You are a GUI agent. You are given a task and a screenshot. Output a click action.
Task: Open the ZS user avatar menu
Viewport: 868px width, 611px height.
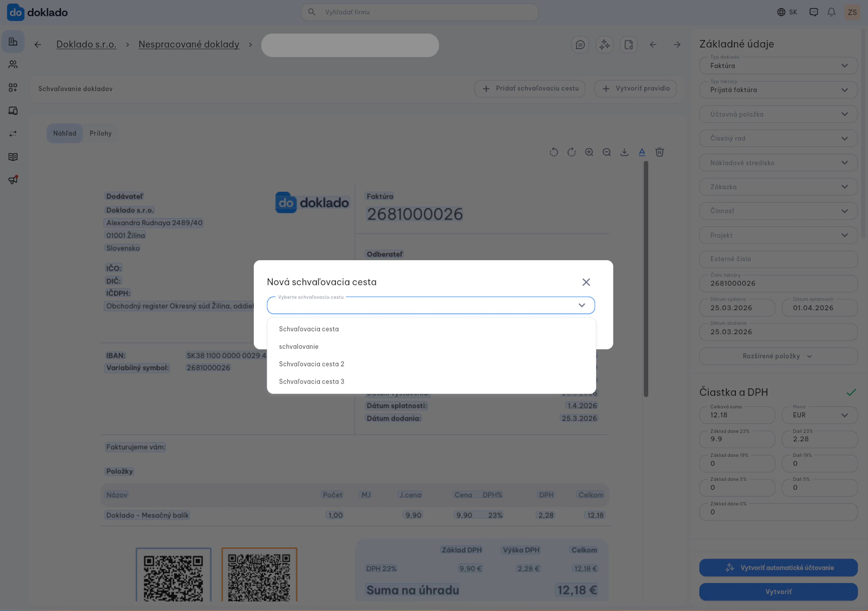pos(852,12)
